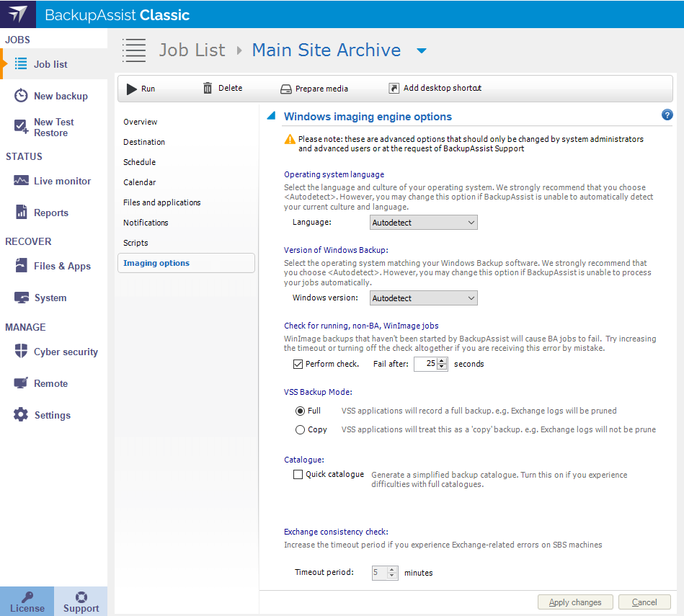Expand the Main Site Archive job dropdown arrow
This screenshot has height=616, width=684.
(x=422, y=50)
